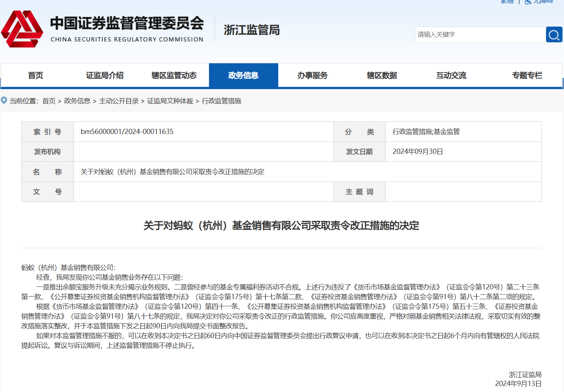Click the 2024年09月30日 publish date value
564x392 pixels.
418,152
